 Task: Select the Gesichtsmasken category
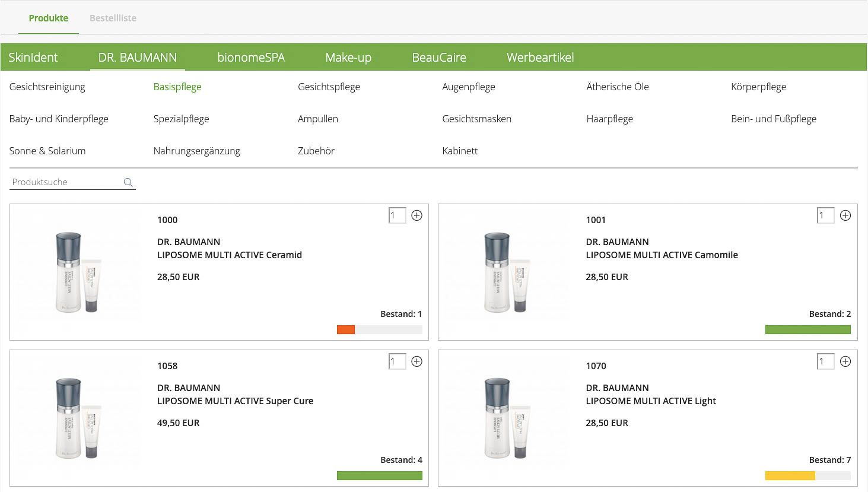pyautogui.click(x=477, y=119)
